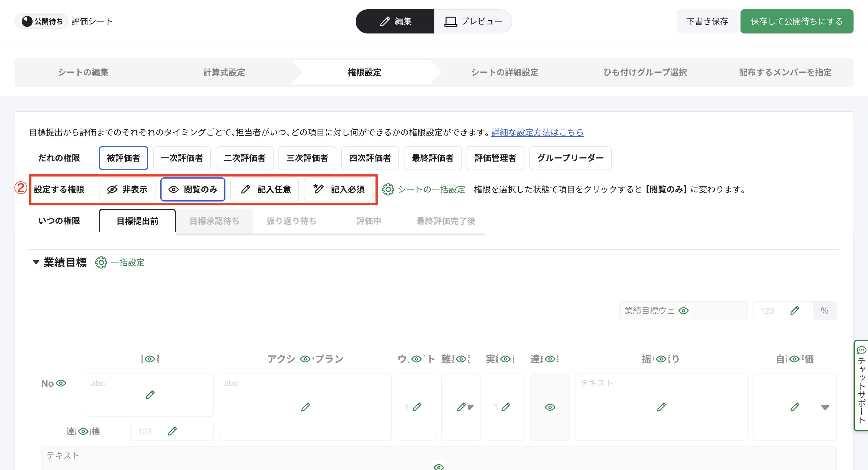This screenshot has width=868, height=470.
Task: Select 一次評価者 role button
Action: [182, 158]
